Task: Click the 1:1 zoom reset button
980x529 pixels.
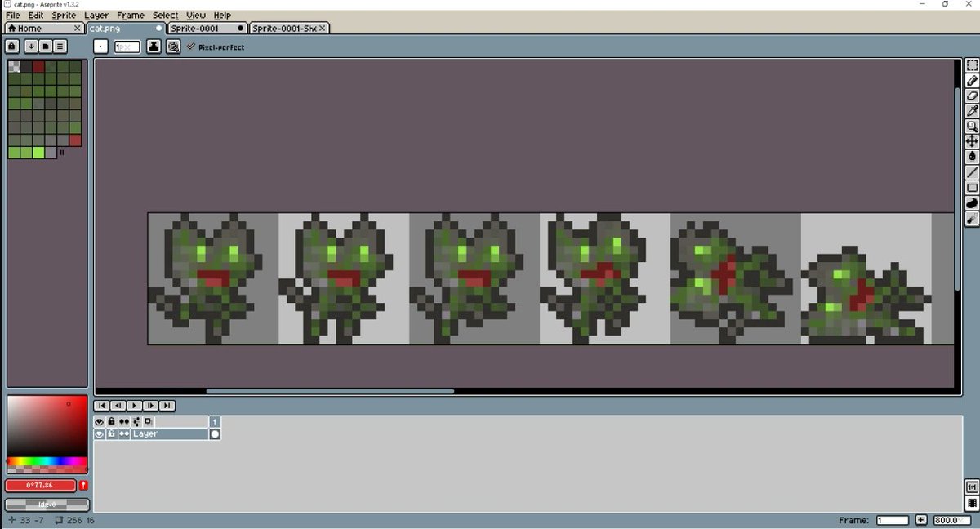Action: pos(972,487)
